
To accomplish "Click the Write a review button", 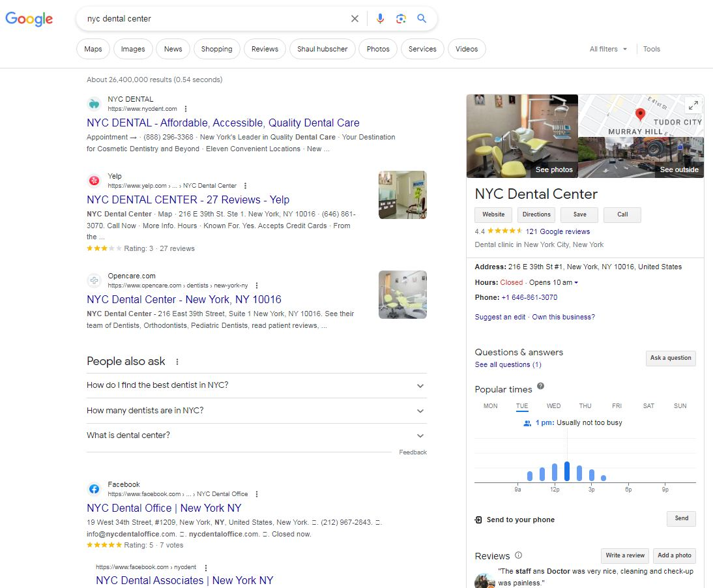I will [625, 555].
